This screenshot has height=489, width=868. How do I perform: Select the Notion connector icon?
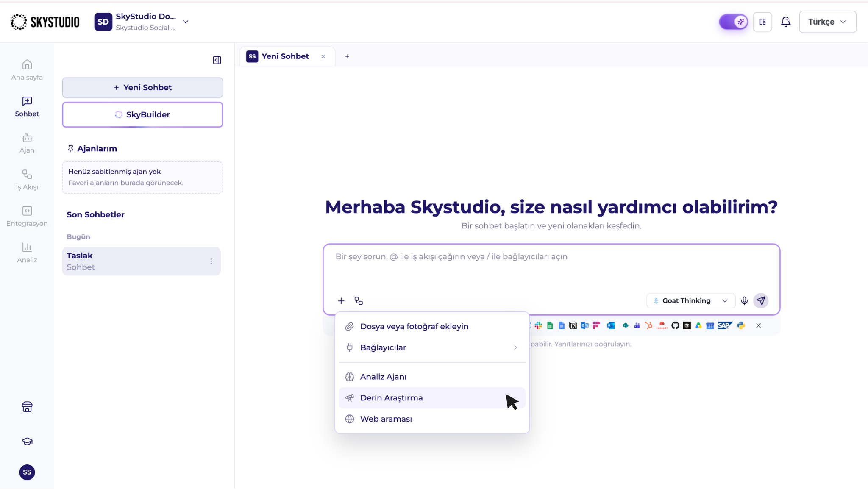[573, 325]
